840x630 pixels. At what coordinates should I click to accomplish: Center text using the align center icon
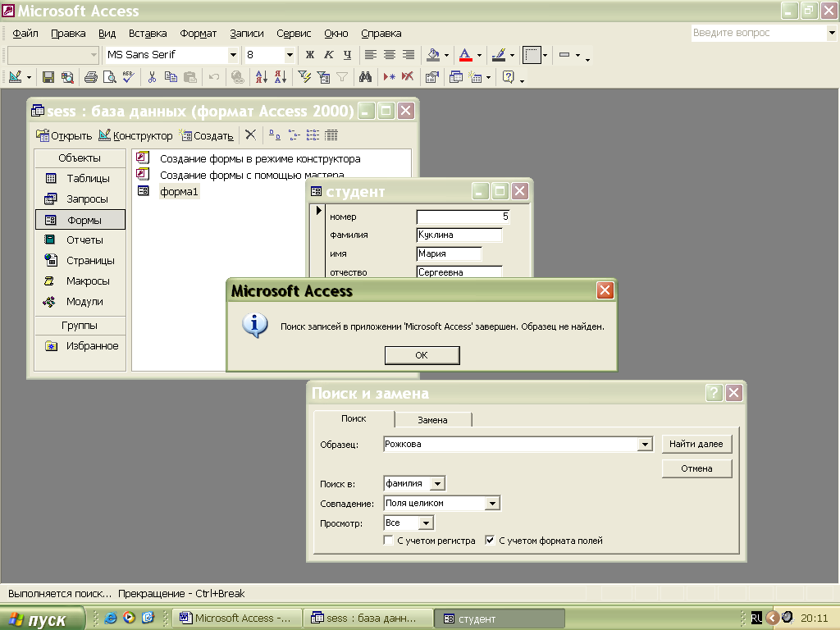pos(390,55)
